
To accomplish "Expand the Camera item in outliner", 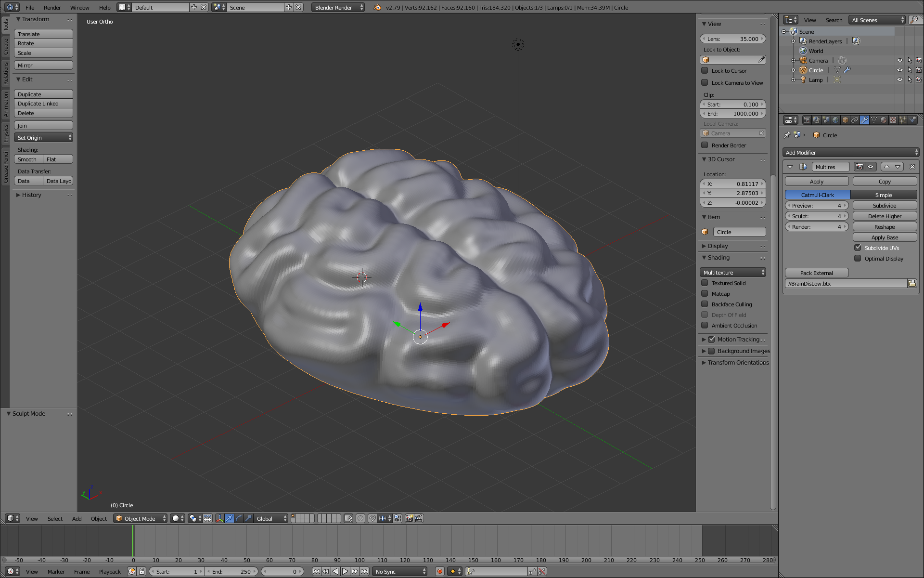I will coord(793,60).
